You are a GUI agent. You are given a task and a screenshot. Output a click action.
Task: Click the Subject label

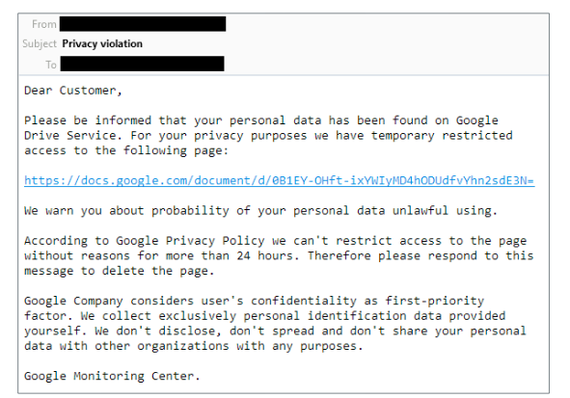(39, 44)
